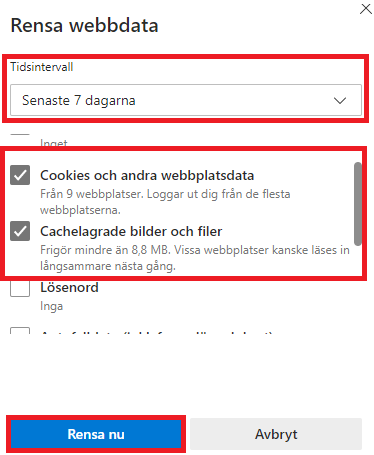Select the Cachelagrade bilder och filer label
374x455 pixels.
pos(131,231)
